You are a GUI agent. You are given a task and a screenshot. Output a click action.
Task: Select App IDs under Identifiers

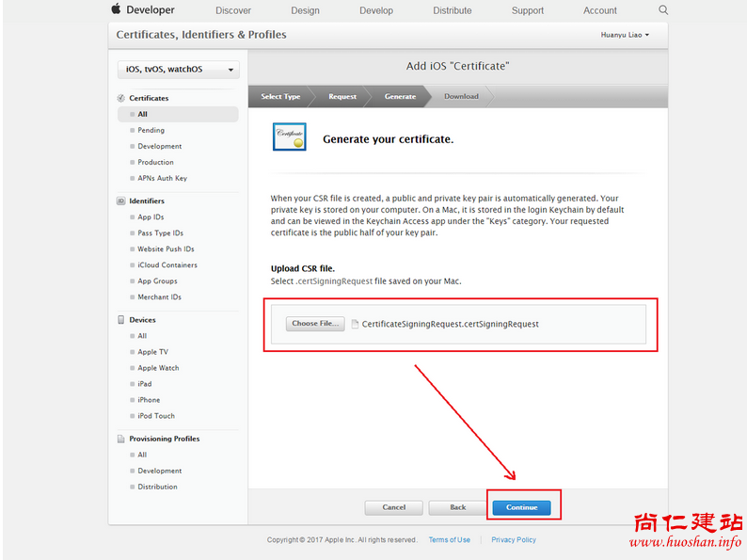point(151,217)
